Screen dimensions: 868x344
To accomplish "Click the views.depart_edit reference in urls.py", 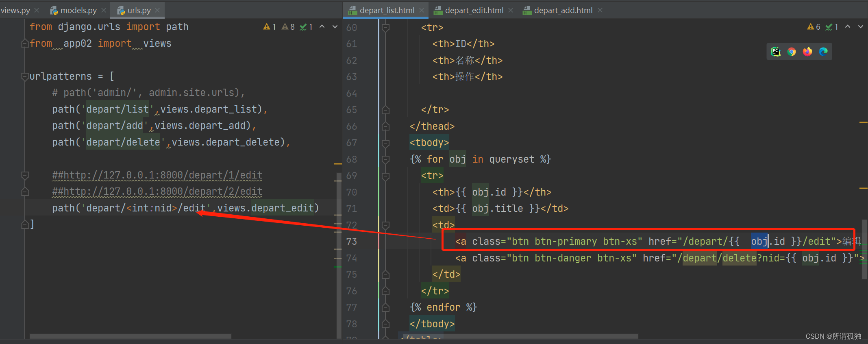I will click(266, 208).
